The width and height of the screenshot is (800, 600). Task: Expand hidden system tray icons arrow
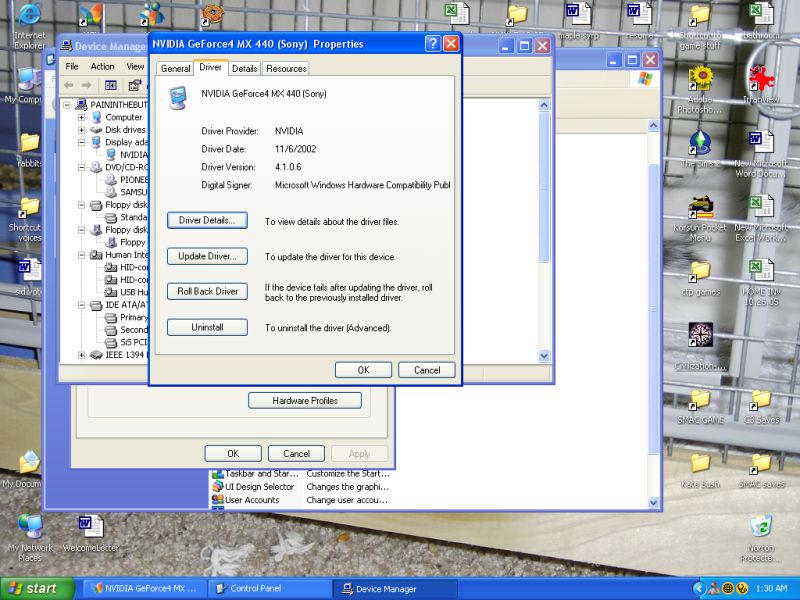click(x=698, y=589)
